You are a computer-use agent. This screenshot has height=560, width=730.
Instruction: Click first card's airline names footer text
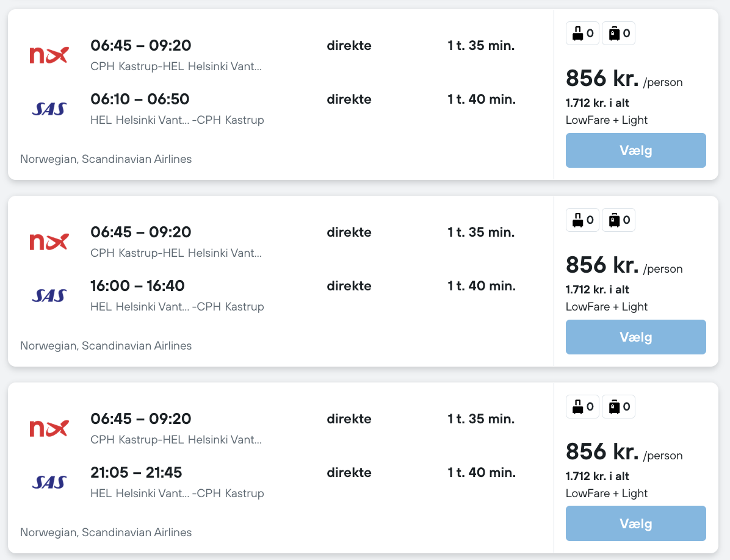point(106,159)
